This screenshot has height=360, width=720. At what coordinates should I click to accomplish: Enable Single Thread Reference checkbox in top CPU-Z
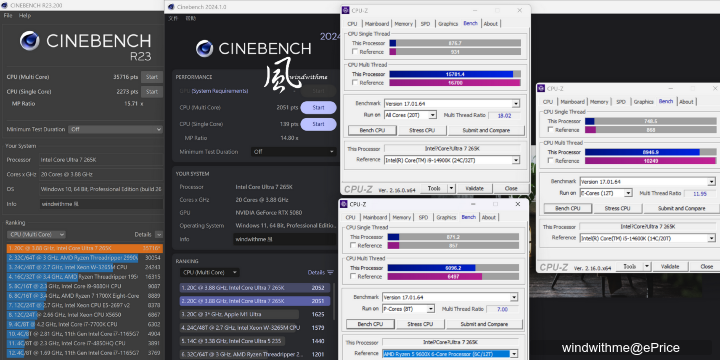pos(354,52)
